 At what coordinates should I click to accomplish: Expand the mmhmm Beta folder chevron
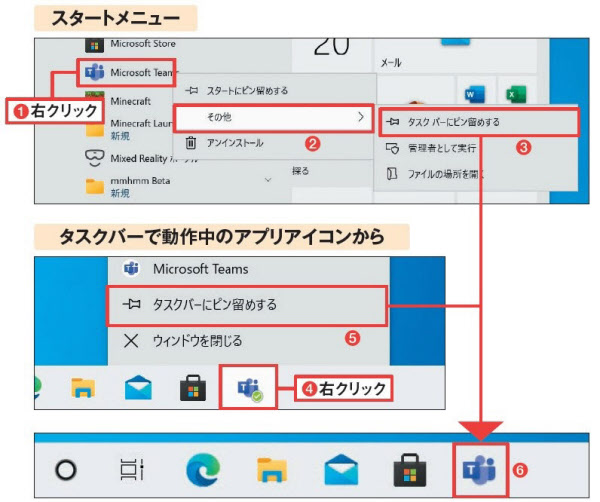pos(268,179)
